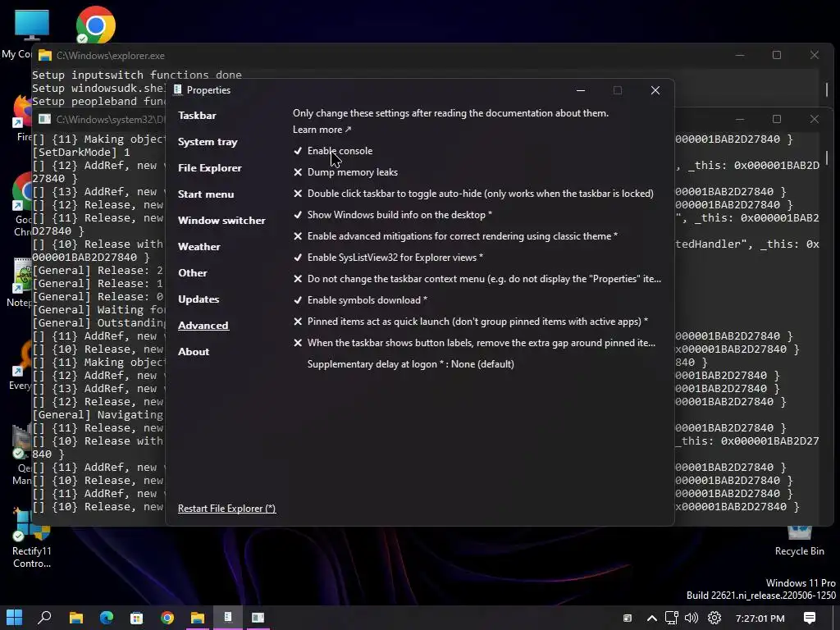This screenshot has height=630, width=840.
Task: Select the Advanced section in sidebar
Action: [x=203, y=326]
